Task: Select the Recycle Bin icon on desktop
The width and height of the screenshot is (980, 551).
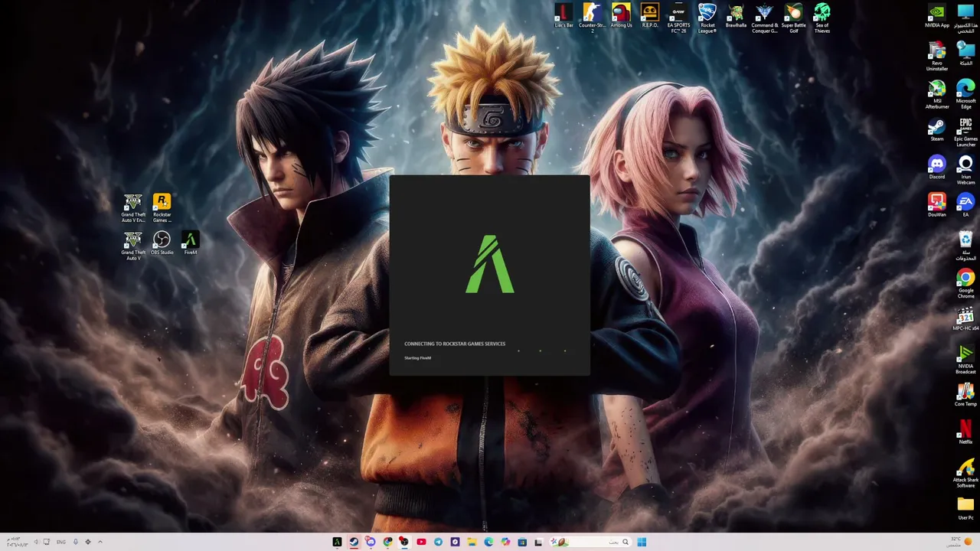Action: [965, 245]
